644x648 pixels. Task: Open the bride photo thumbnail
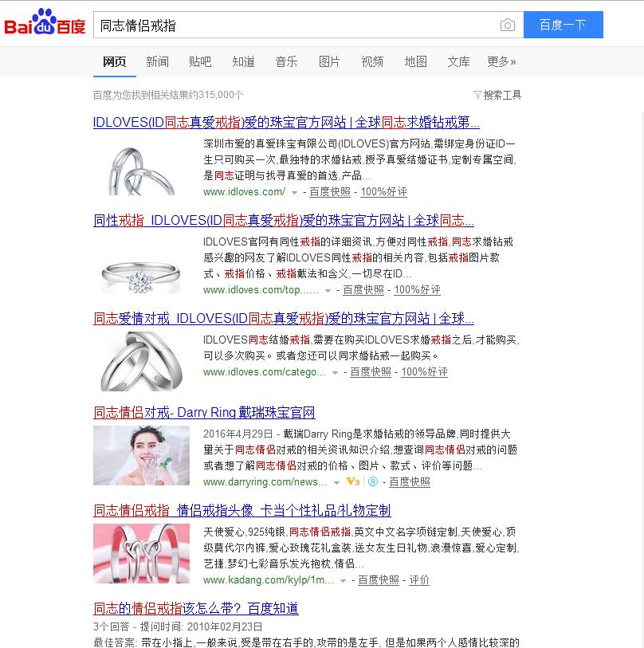(141, 455)
